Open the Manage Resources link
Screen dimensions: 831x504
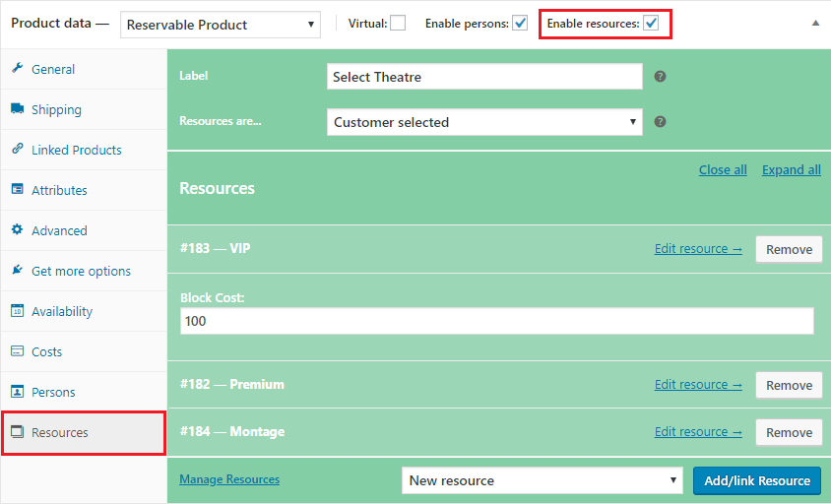[x=229, y=479]
